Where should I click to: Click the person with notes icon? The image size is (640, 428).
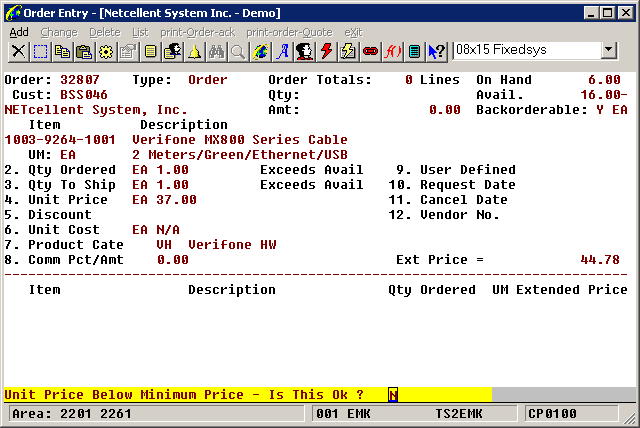[173, 52]
